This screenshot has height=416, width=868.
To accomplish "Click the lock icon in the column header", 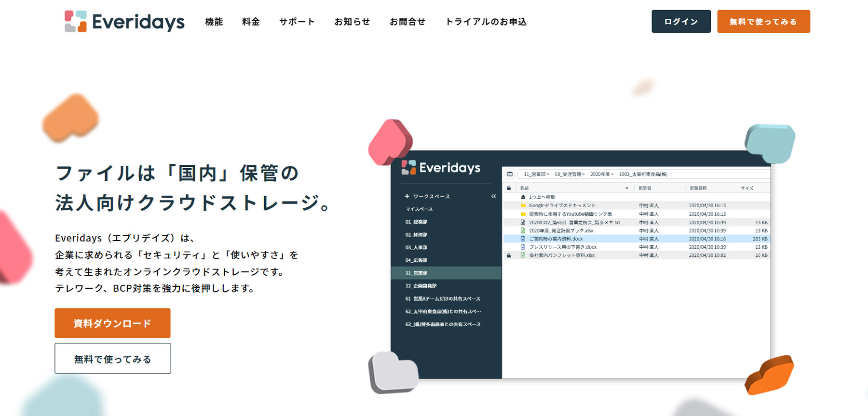I will point(509,188).
